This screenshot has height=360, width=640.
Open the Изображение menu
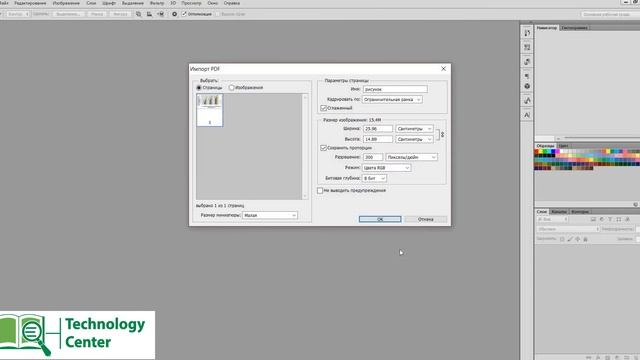tap(66, 3)
